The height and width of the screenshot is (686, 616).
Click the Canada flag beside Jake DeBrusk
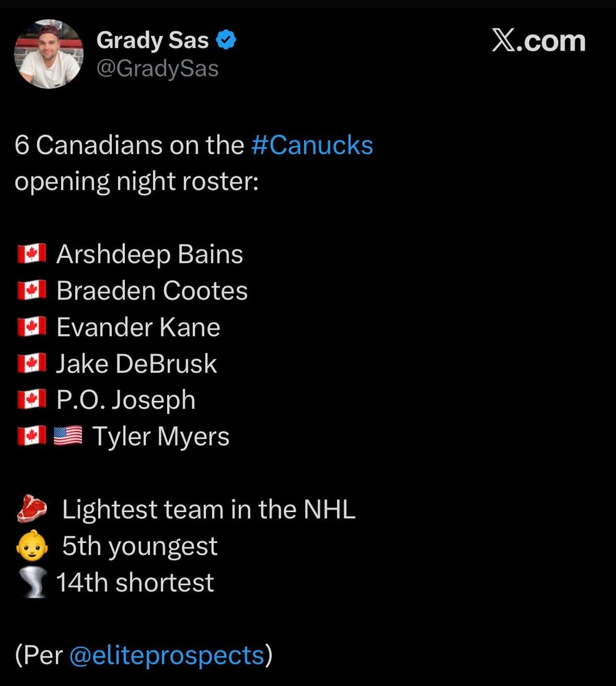click(31, 364)
